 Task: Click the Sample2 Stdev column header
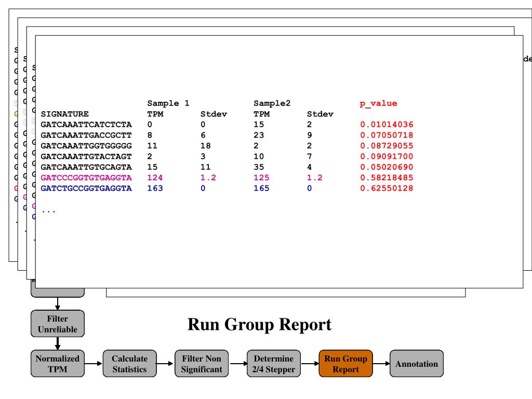pos(320,114)
